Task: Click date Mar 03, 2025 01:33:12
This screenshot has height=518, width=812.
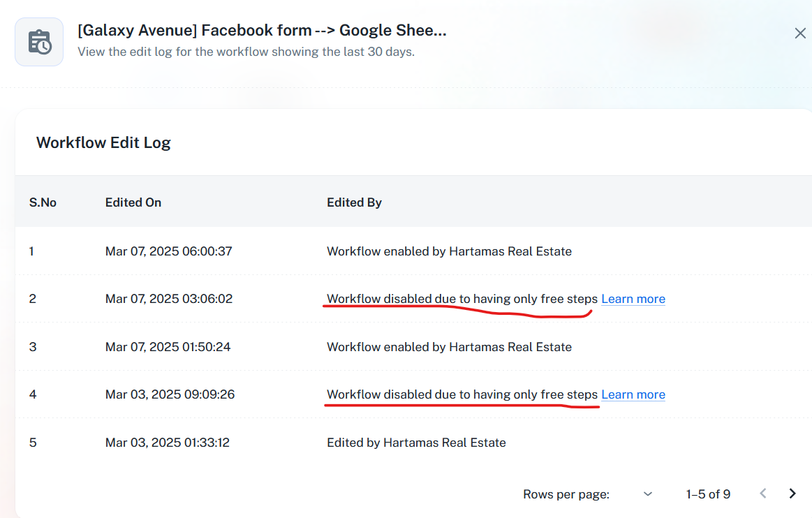Action: point(168,443)
